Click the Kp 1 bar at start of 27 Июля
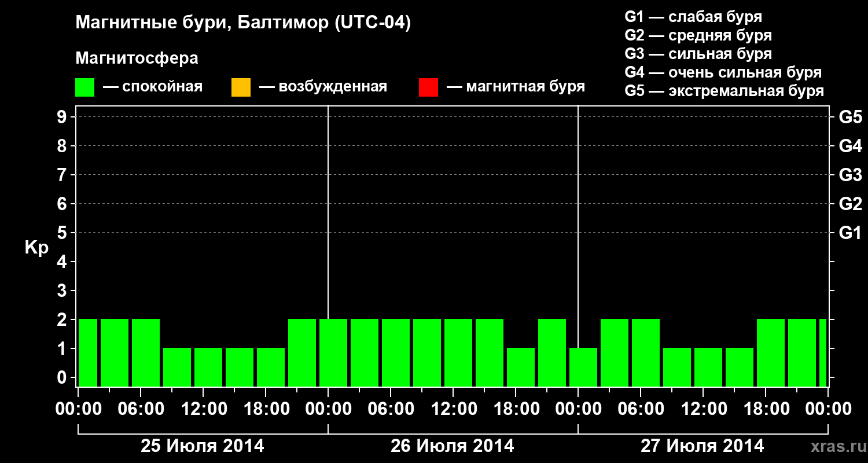Viewport: 868px width, 463px height. (x=583, y=367)
